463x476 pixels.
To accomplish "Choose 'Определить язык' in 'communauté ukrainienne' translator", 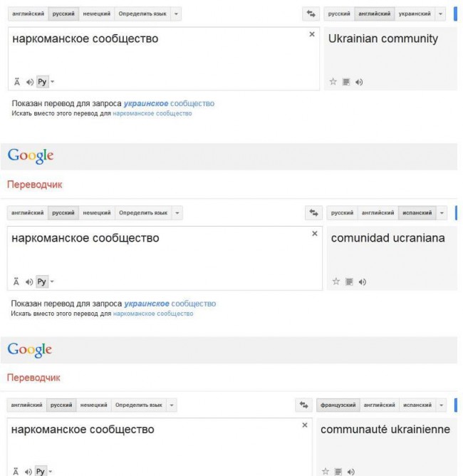I will click(139, 405).
